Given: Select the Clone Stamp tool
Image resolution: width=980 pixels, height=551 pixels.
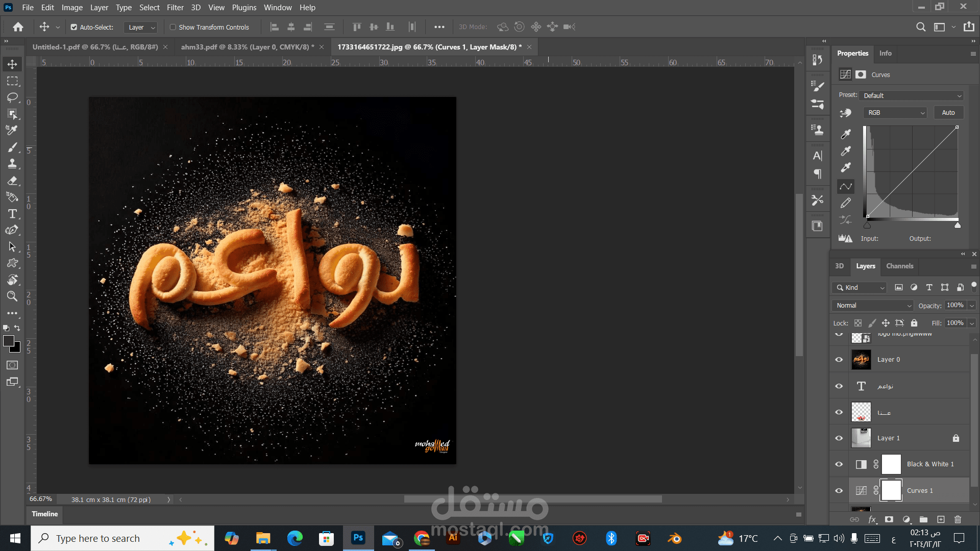Looking at the screenshot, I should click(x=12, y=164).
